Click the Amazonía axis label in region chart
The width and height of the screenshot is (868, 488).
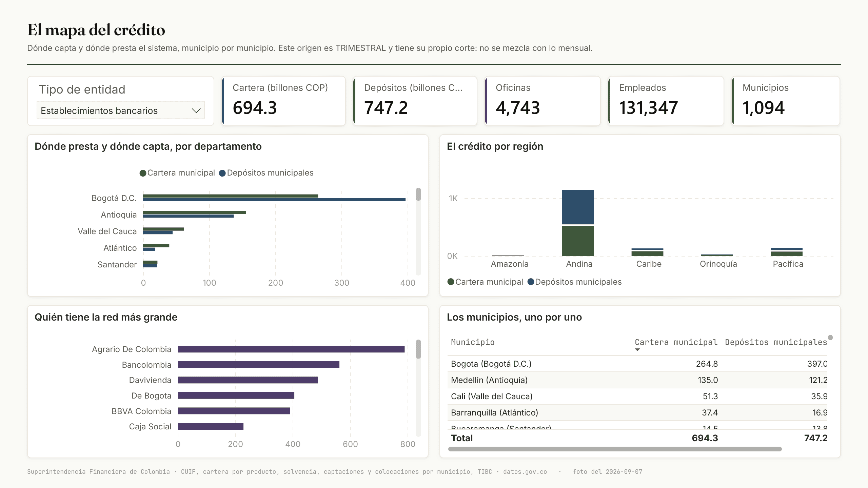[510, 264]
